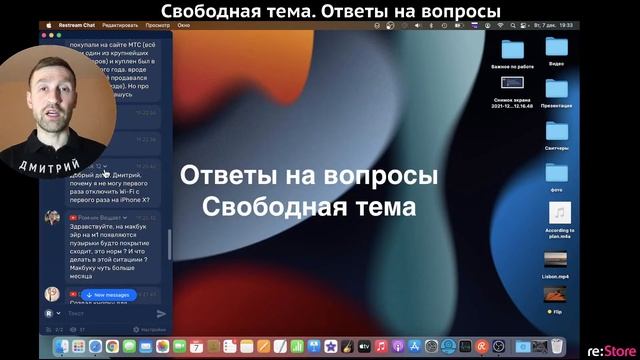Select the Презентация desktop folder
Screen dimensions: 640x360
(x=556, y=93)
